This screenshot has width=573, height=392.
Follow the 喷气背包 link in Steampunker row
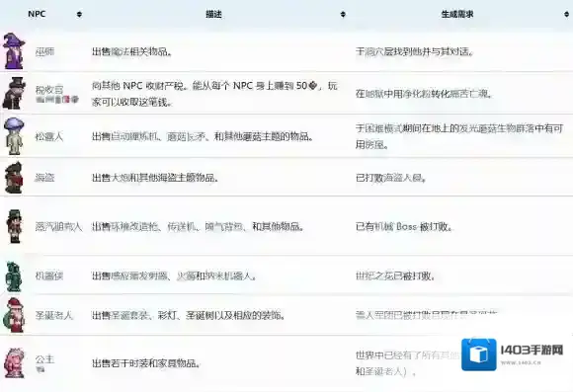pos(223,226)
